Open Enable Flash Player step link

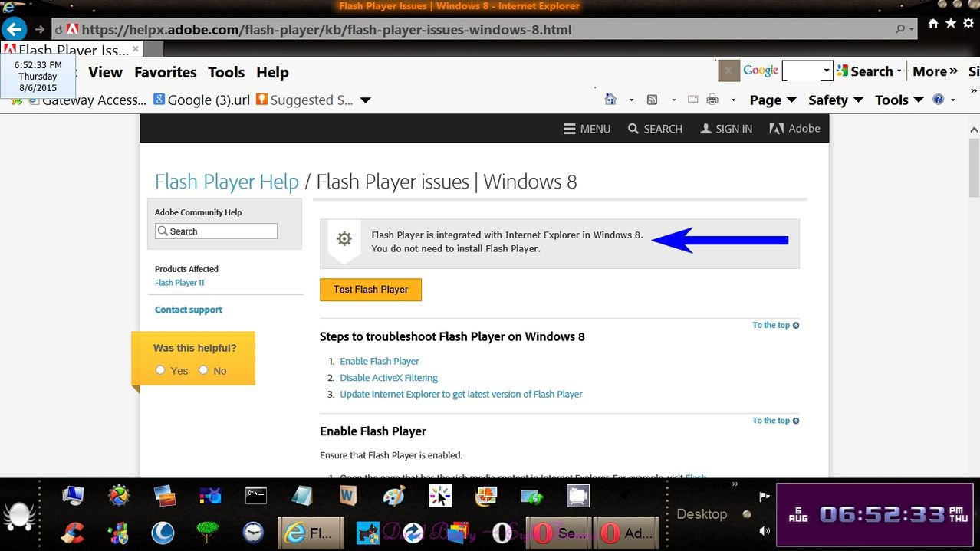click(380, 361)
